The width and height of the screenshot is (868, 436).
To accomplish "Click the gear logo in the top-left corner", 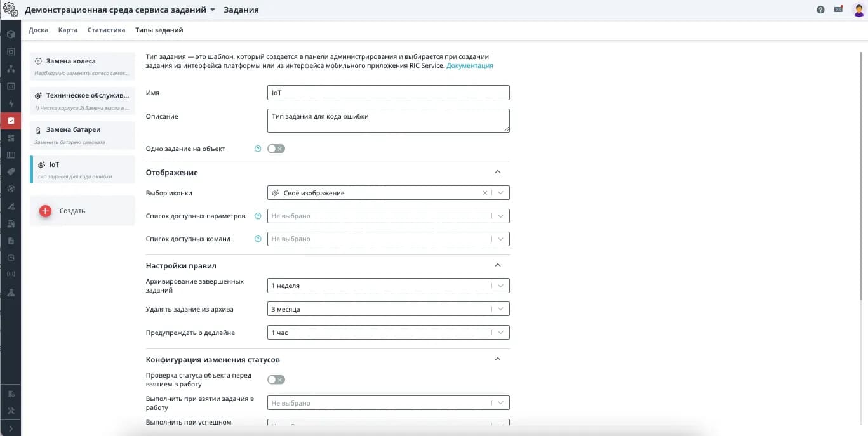I will coord(11,10).
